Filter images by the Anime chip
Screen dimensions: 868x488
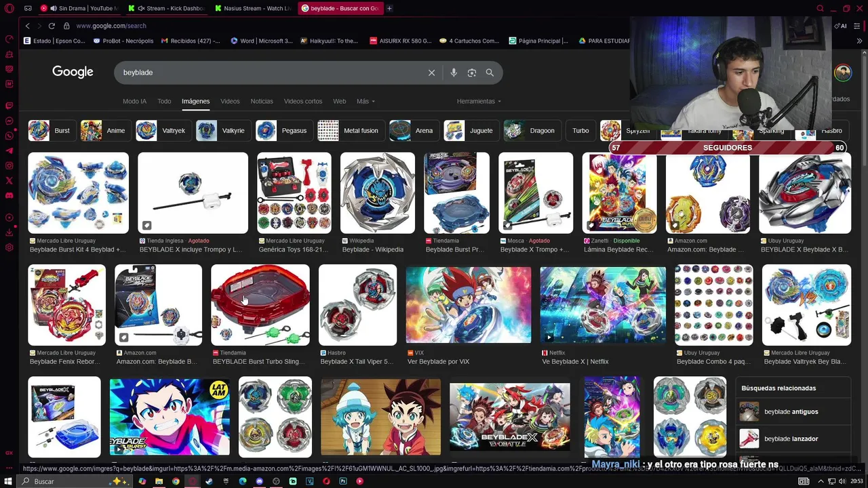click(x=105, y=131)
